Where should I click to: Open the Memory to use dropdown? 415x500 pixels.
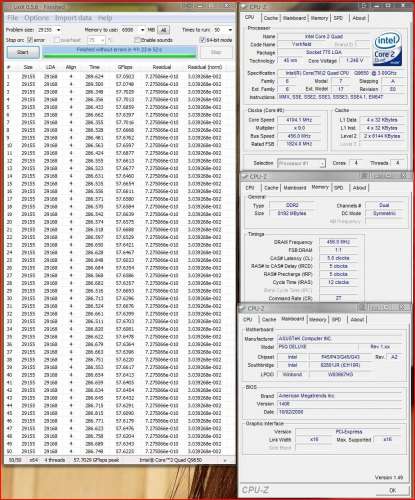[x=142, y=30]
